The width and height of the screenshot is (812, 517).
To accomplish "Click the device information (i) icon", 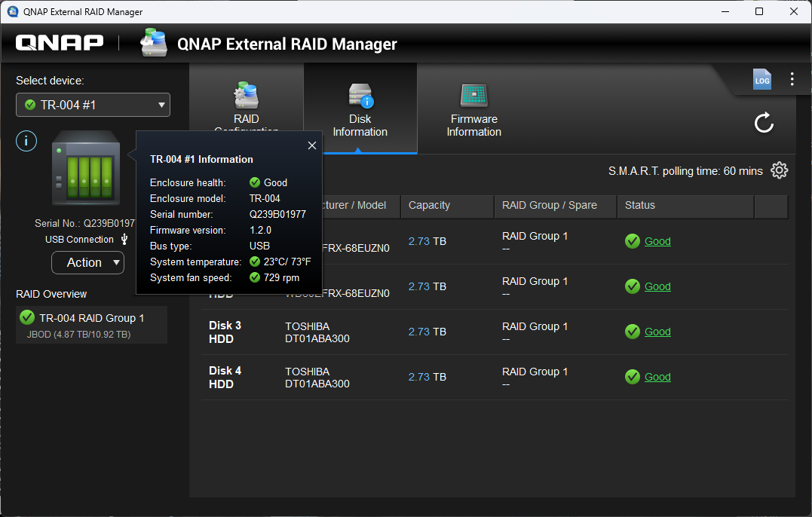I will [26, 141].
